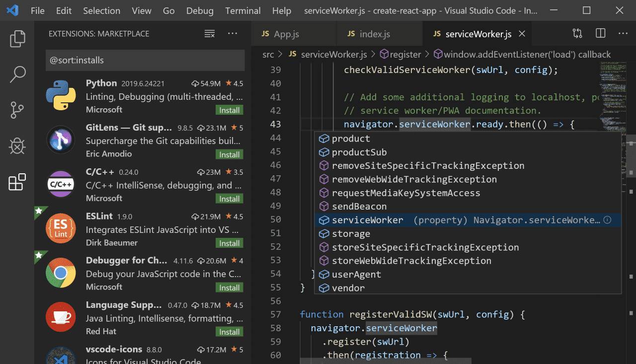Split the editor to the right

tap(601, 34)
